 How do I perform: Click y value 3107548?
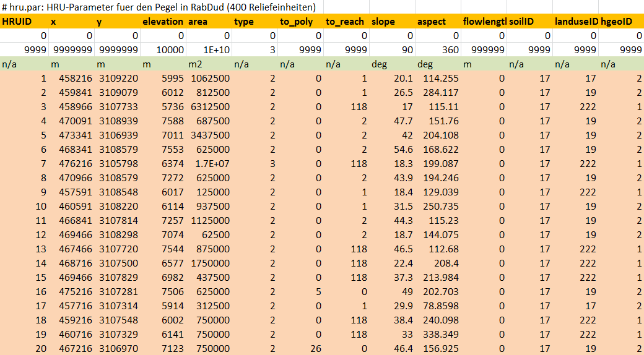click(x=118, y=320)
